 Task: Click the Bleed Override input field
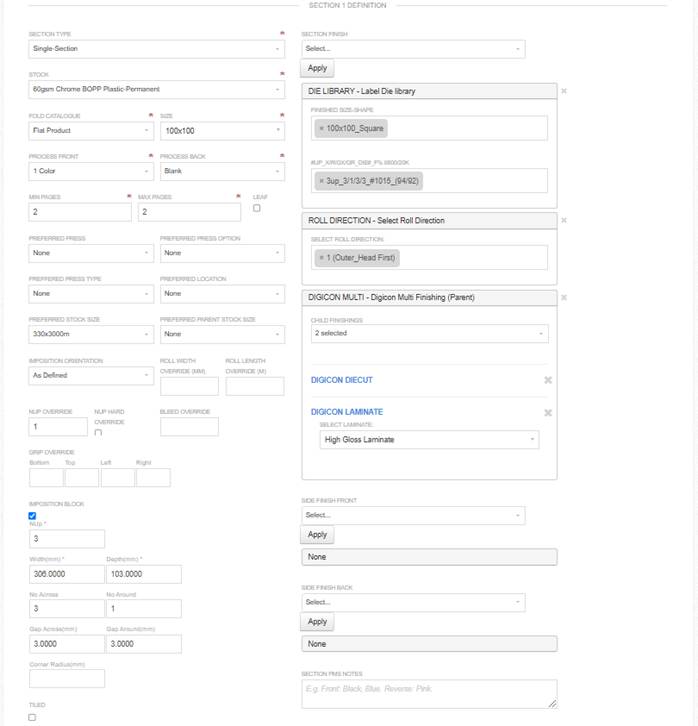(x=189, y=426)
